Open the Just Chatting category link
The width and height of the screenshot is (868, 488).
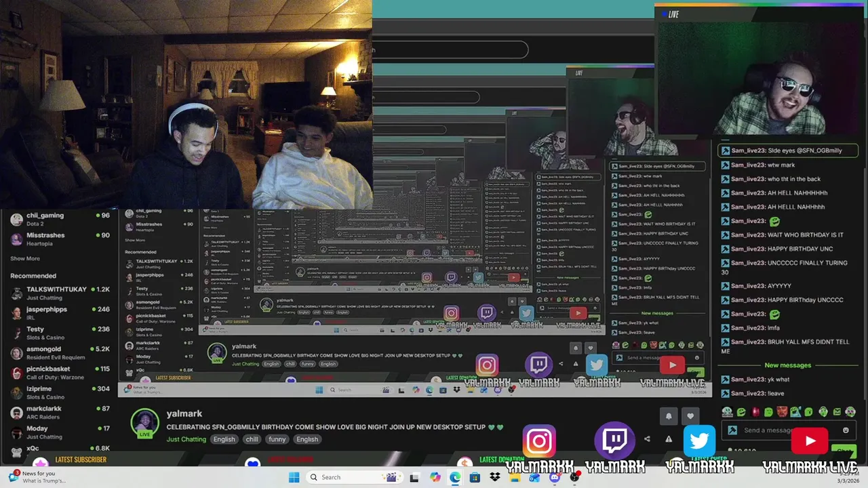(186, 439)
